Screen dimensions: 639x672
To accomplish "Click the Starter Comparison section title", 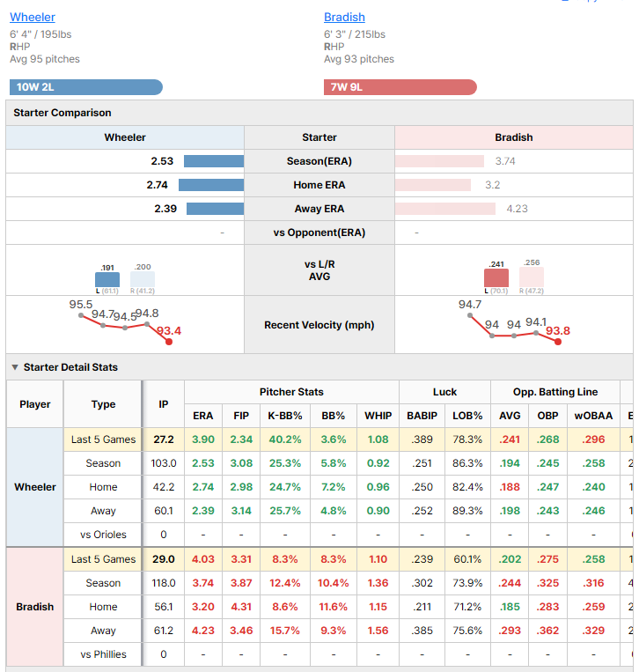I will (62, 113).
